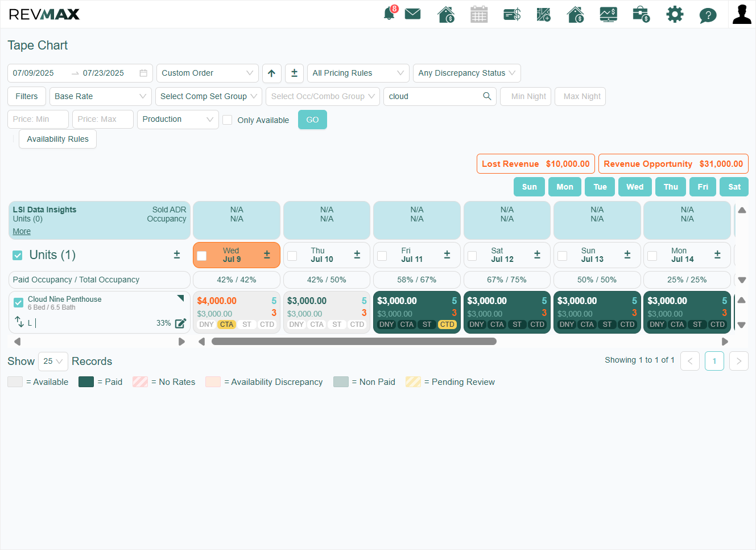Open the All Pricing Rules dropdown
The width and height of the screenshot is (756, 550).
[358, 73]
